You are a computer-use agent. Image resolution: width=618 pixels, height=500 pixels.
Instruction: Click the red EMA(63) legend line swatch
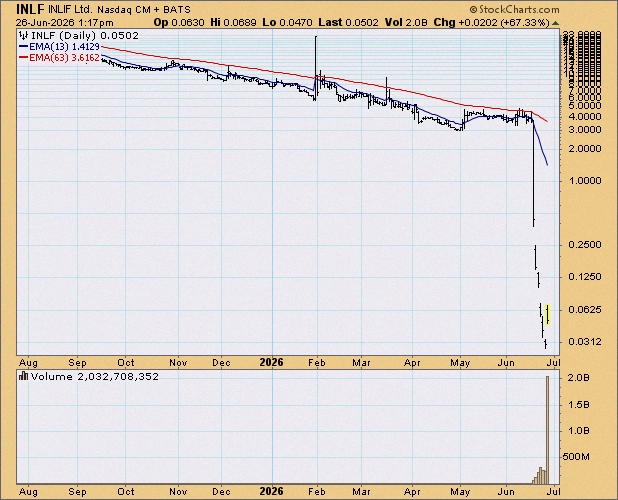click(x=24, y=58)
